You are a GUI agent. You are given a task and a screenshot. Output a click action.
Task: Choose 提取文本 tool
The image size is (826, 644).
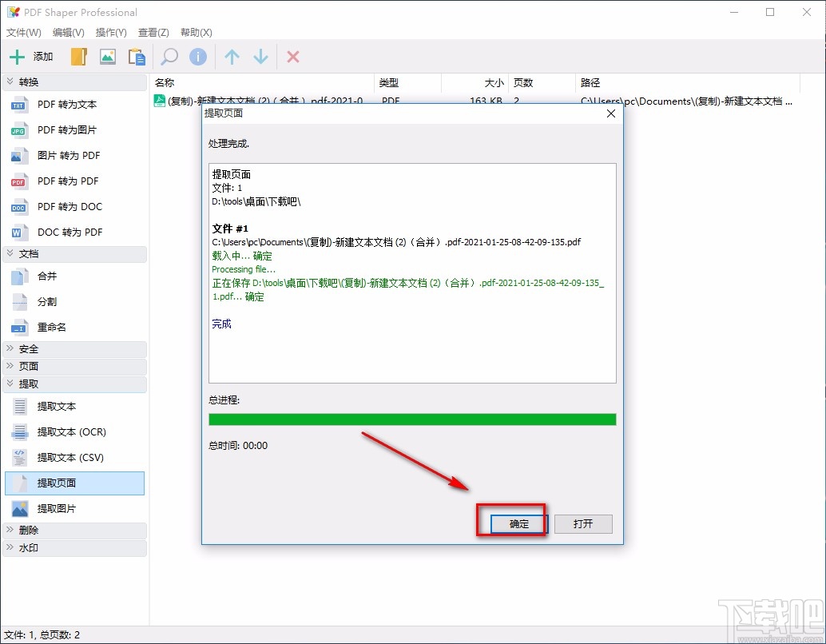[x=74, y=407]
